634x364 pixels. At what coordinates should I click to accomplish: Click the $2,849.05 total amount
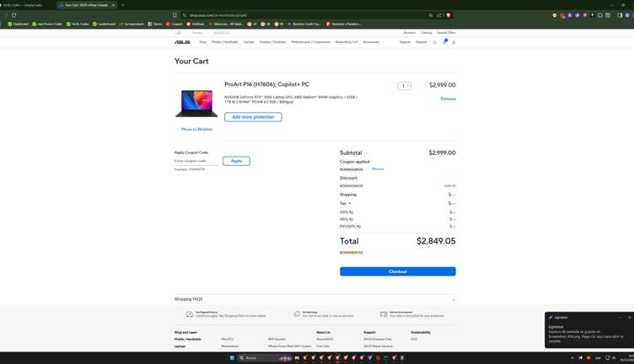click(436, 241)
